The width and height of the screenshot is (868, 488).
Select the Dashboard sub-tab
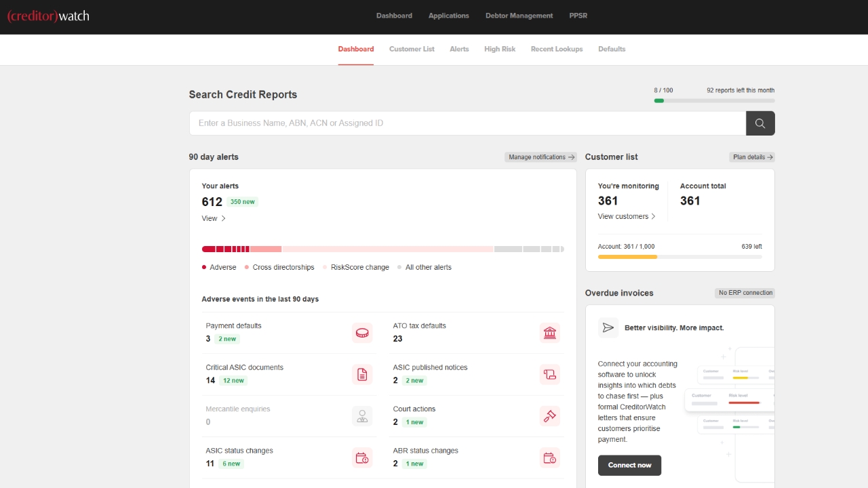tap(356, 49)
